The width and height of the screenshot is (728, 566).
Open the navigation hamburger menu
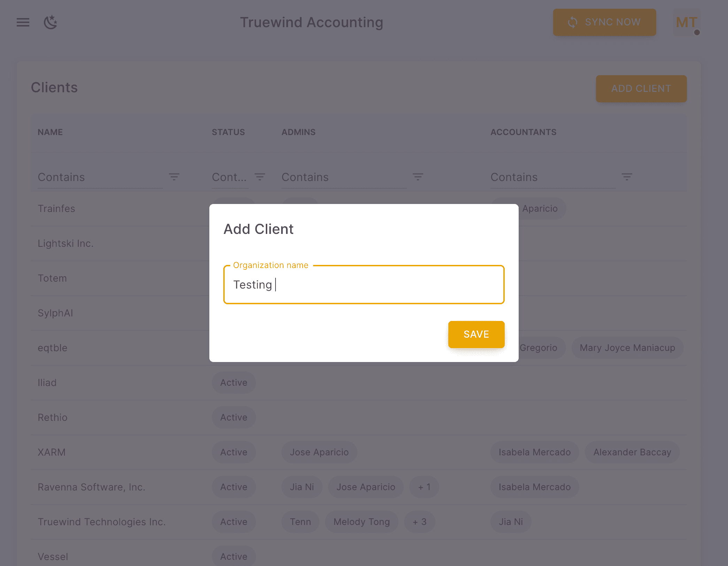click(23, 22)
